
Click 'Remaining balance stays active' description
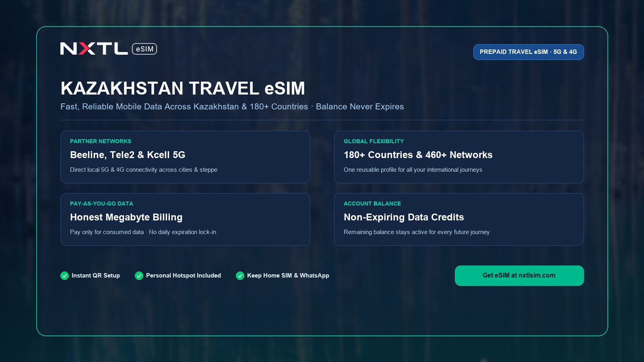[x=417, y=232]
